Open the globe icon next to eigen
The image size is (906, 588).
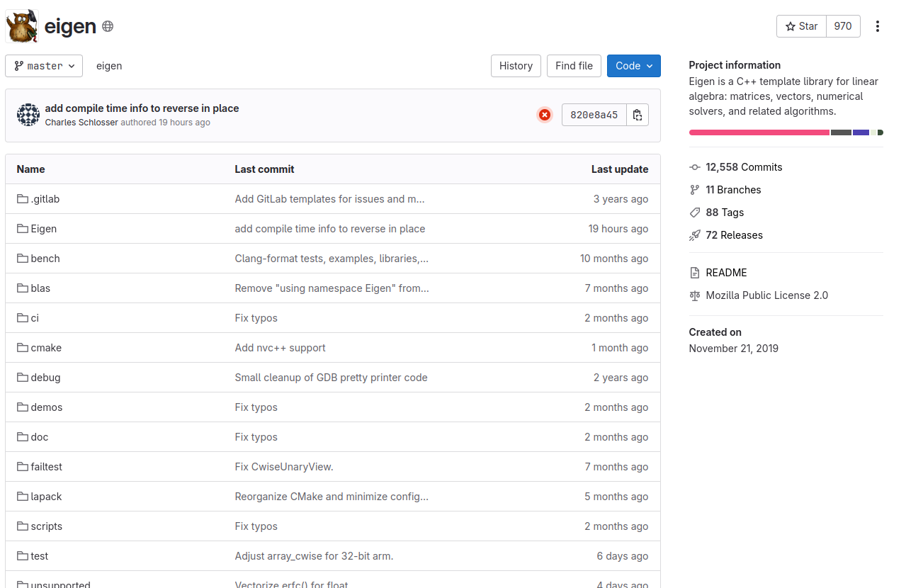pyautogui.click(x=106, y=26)
